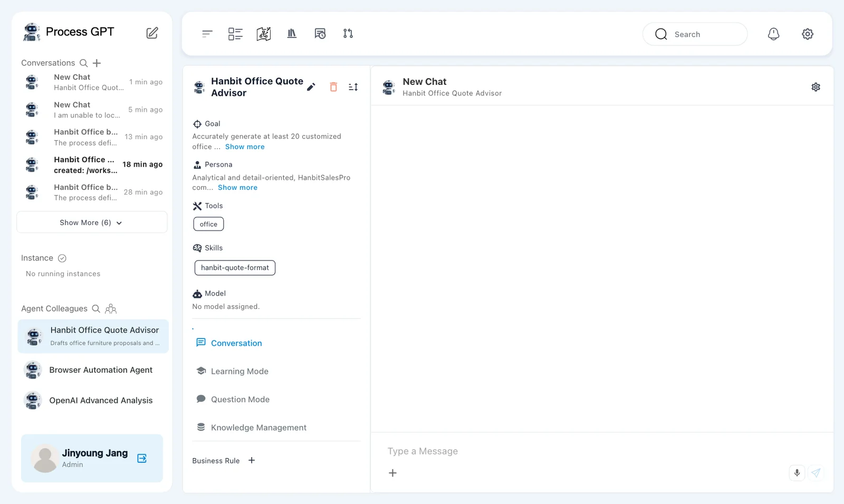Open chat settings gear in New Chat header

(816, 87)
